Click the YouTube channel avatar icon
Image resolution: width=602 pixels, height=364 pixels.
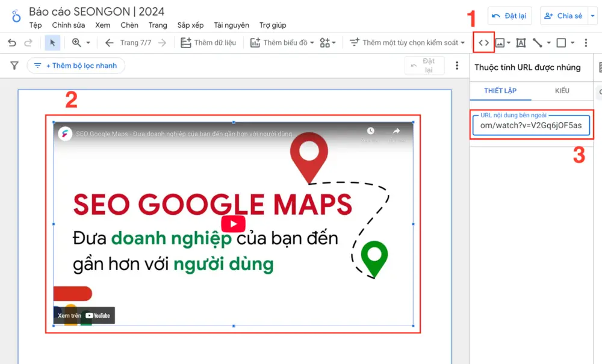[65, 134]
